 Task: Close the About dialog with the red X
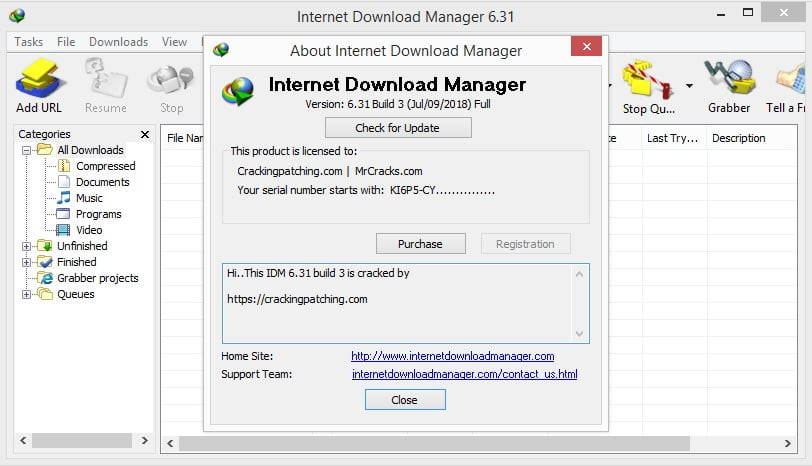point(586,46)
